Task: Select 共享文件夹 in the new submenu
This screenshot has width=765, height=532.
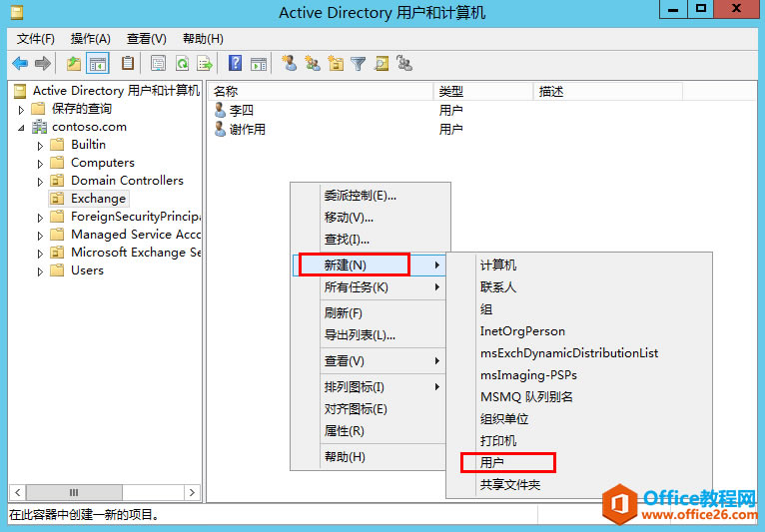Action: [x=579, y=484]
